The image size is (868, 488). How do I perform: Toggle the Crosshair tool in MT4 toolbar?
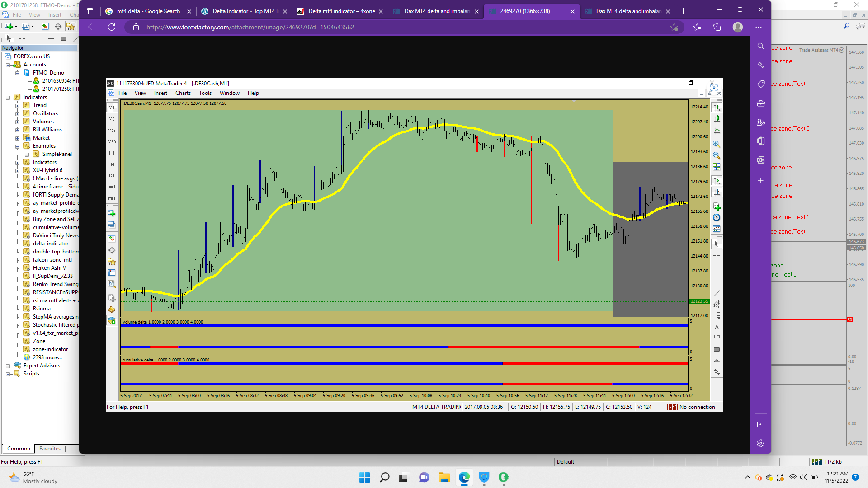click(x=22, y=39)
